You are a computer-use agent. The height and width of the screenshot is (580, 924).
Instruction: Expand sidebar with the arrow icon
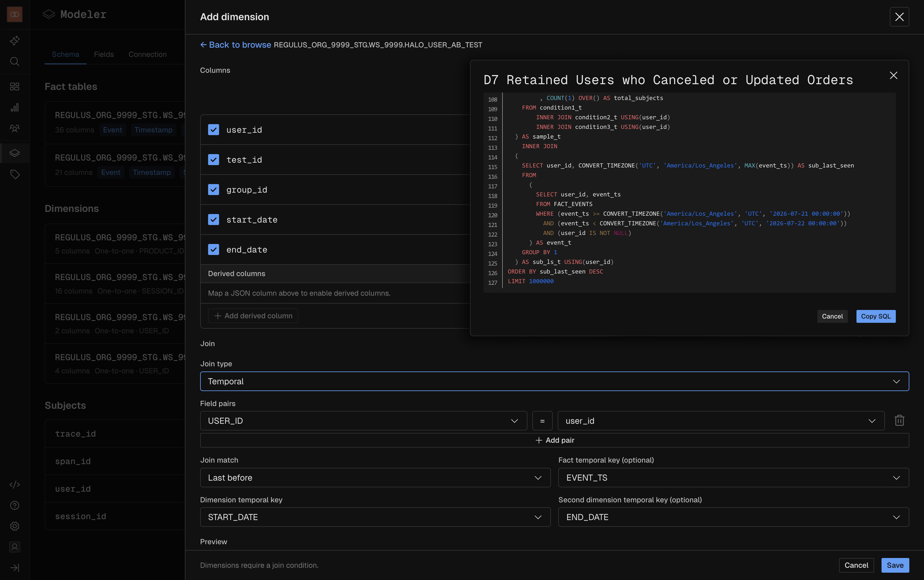point(15,568)
